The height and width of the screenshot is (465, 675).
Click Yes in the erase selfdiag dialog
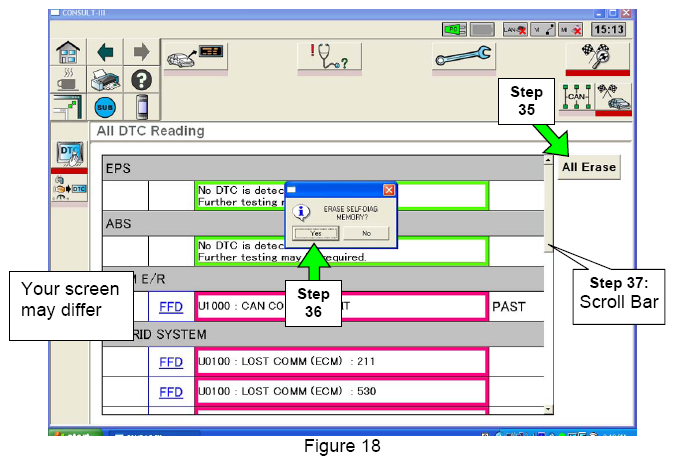[x=314, y=233]
